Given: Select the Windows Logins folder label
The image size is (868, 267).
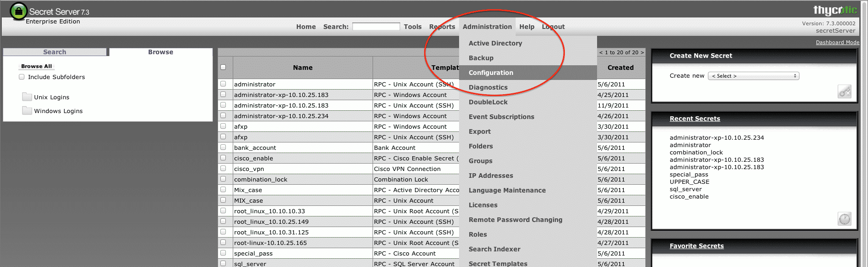Looking at the screenshot, I should (x=58, y=111).
